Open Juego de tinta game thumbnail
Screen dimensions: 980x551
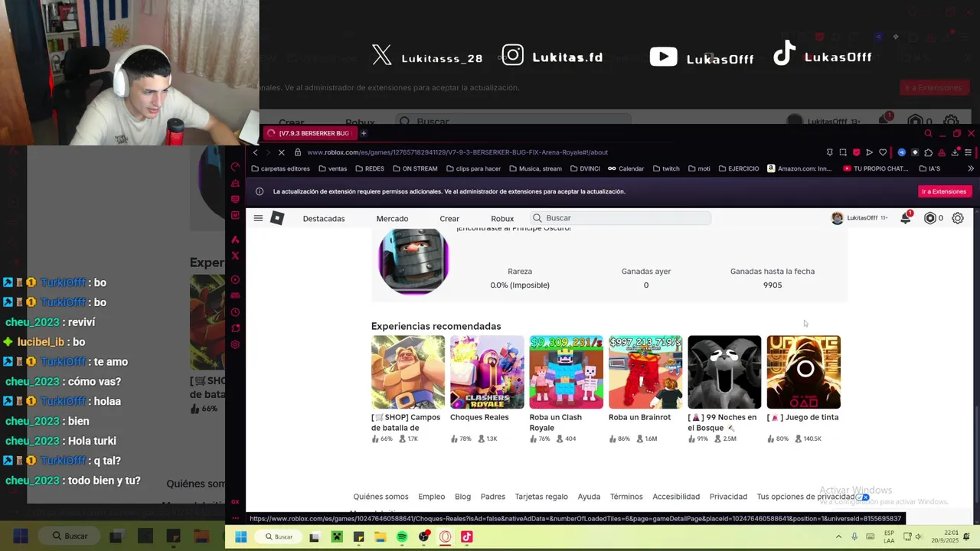click(804, 372)
